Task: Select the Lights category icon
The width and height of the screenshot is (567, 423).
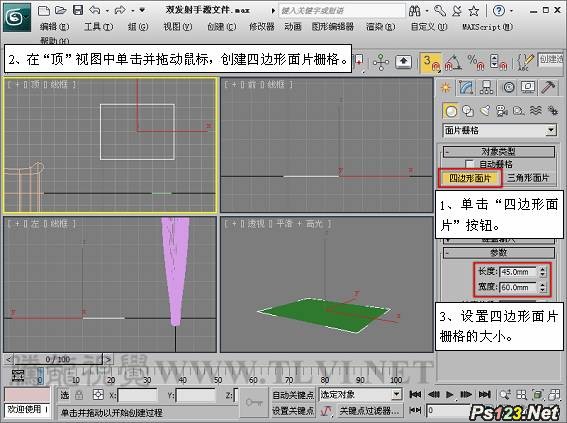Action: [x=485, y=110]
